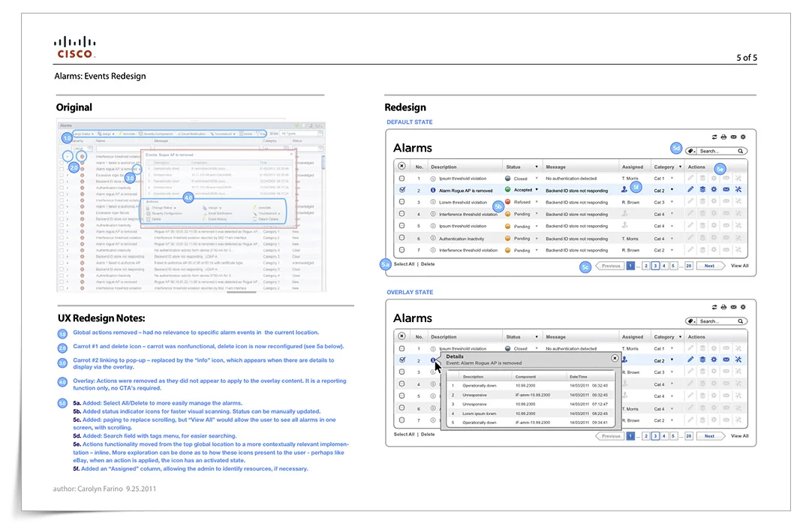
Task: Click red Refused status indicator, Default State
Action: point(508,202)
